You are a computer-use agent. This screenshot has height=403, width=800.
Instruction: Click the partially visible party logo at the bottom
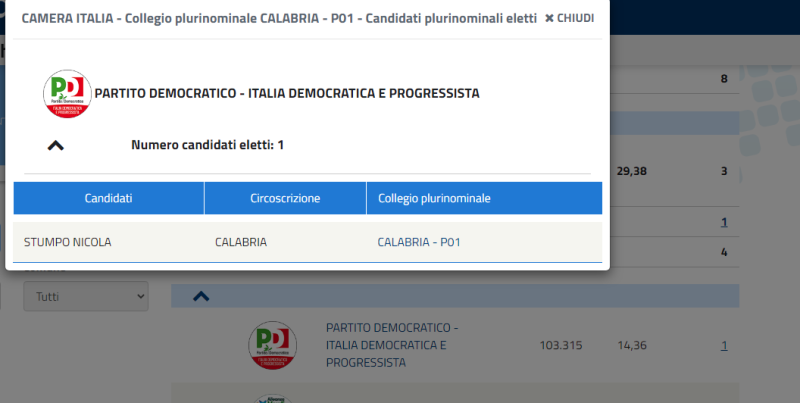click(272, 398)
